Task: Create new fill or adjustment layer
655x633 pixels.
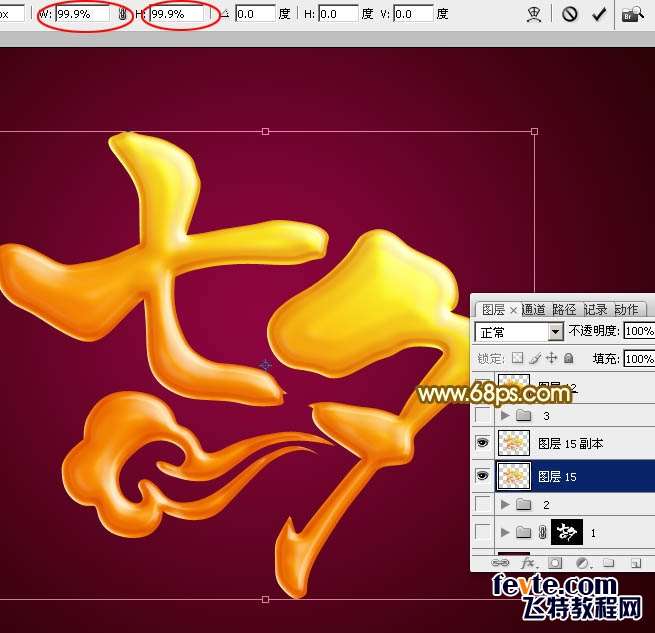Action: click(582, 563)
